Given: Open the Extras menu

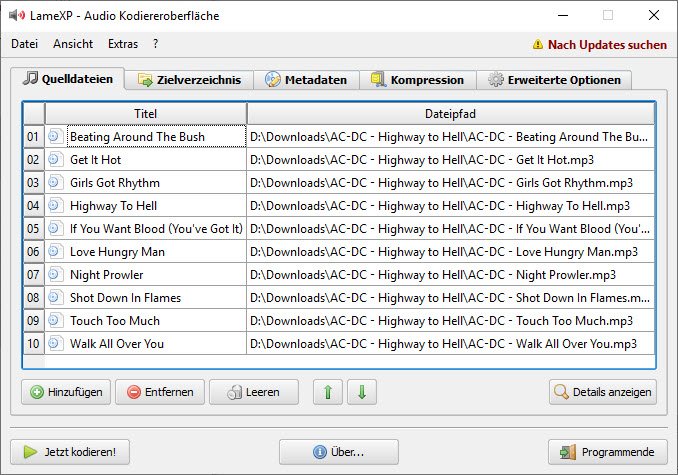Looking at the screenshot, I should tap(123, 44).
